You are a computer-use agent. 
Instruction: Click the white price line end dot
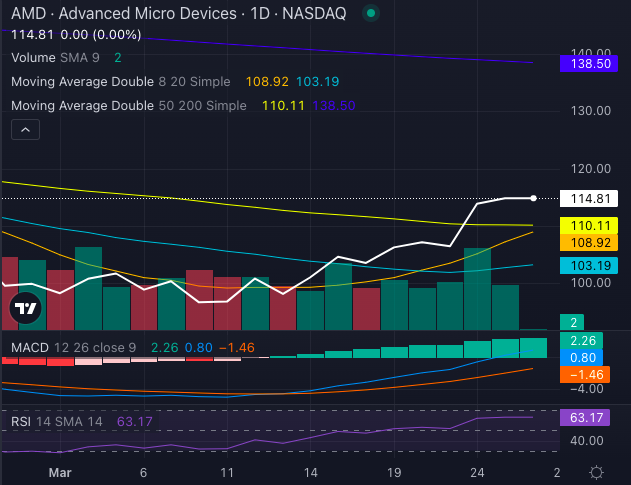point(533,198)
